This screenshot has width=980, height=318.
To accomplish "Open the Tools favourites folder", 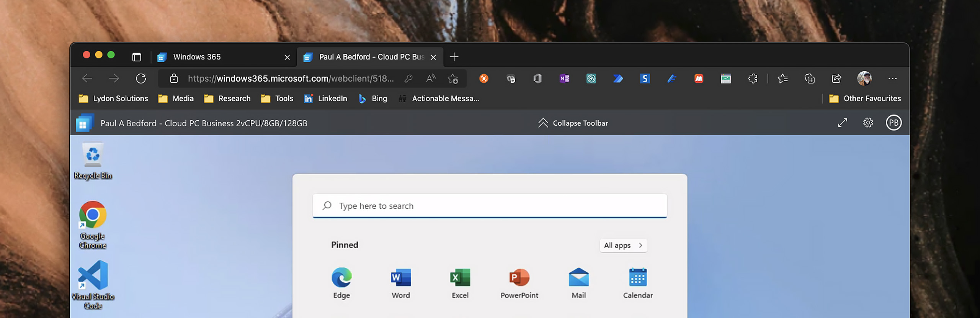I will click(x=277, y=98).
